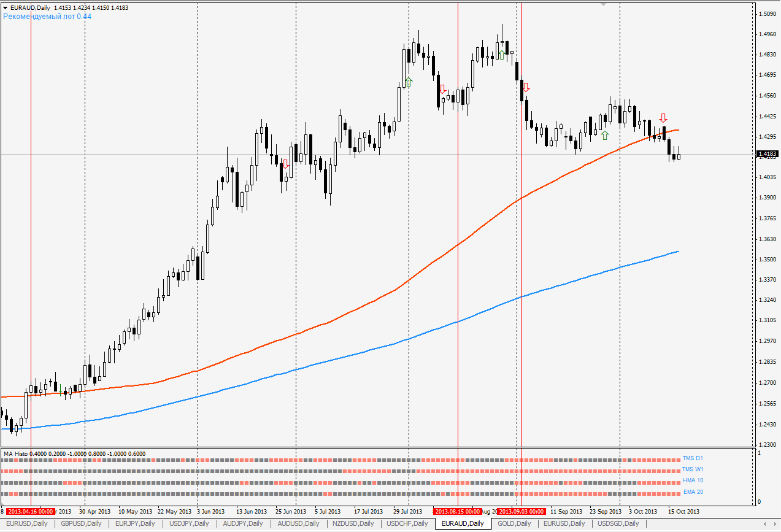This screenshot has height=532, width=781.
Task: Click the 1.2300 level on the price scale
Action: pos(767,444)
